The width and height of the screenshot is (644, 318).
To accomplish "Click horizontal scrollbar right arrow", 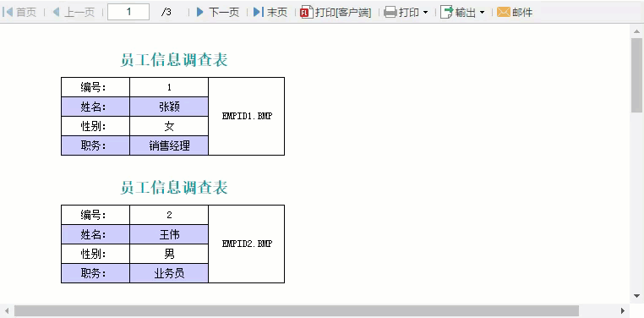I will click(x=623, y=310).
